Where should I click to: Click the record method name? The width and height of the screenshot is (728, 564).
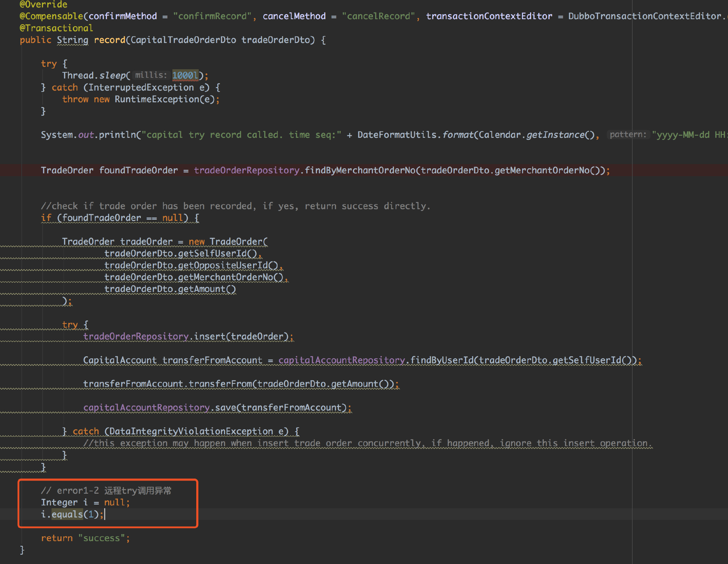coord(109,40)
